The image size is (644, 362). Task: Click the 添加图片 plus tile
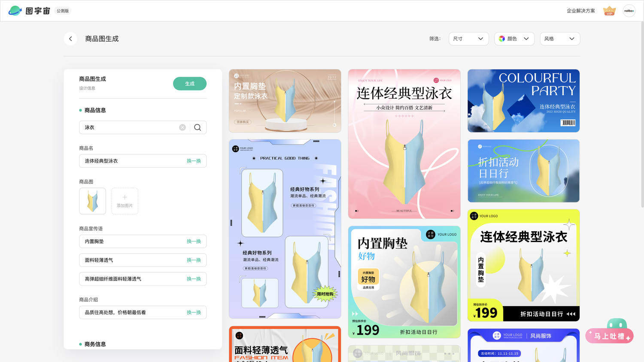pyautogui.click(x=125, y=201)
